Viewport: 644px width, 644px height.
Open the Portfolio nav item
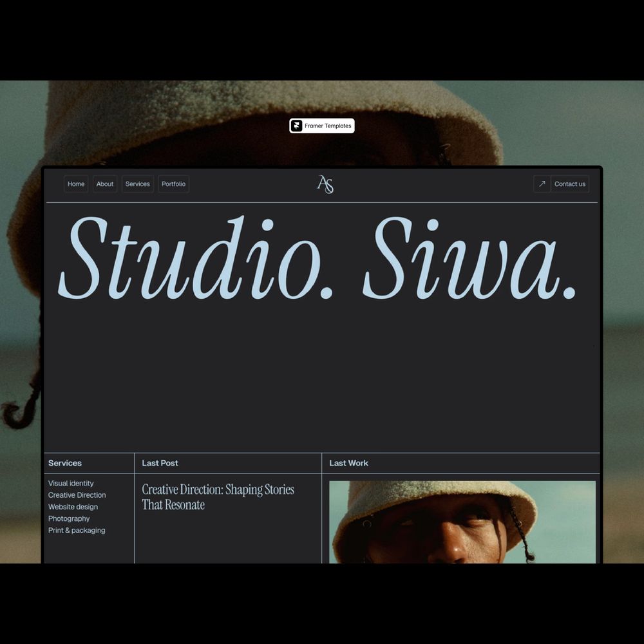point(173,184)
